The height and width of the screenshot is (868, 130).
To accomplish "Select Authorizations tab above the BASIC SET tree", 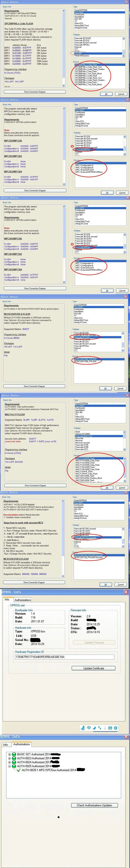I will coord(21,744).
